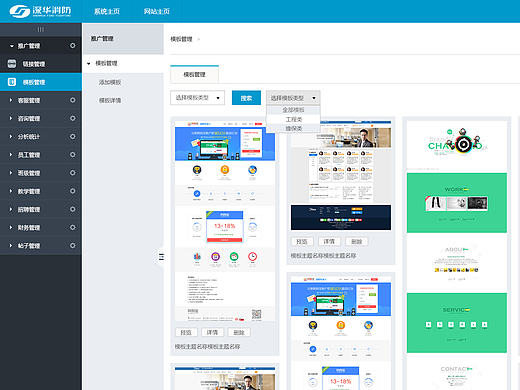Expand the 客服管理 sidebar section
The height and width of the screenshot is (390, 520).
pyautogui.click(x=11, y=100)
